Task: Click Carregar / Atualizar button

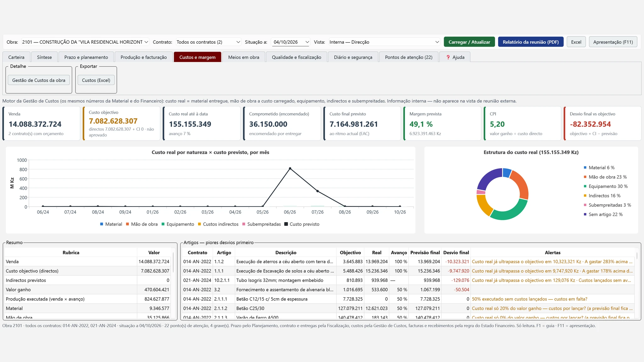Action: point(469,42)
